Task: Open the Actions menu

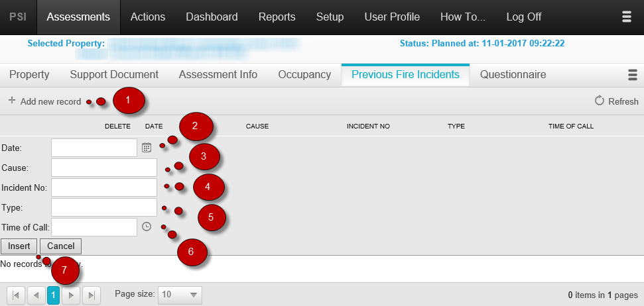Action: [x=148, y=17]
